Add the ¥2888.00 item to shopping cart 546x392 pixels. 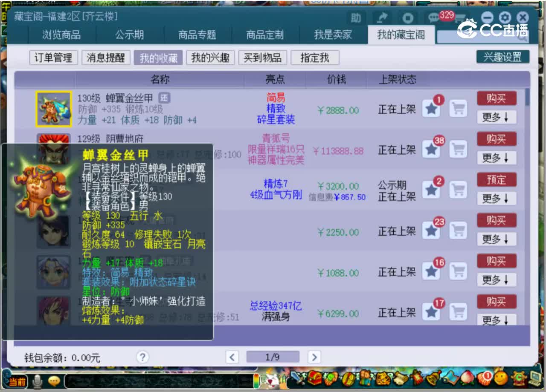(459, 109)
